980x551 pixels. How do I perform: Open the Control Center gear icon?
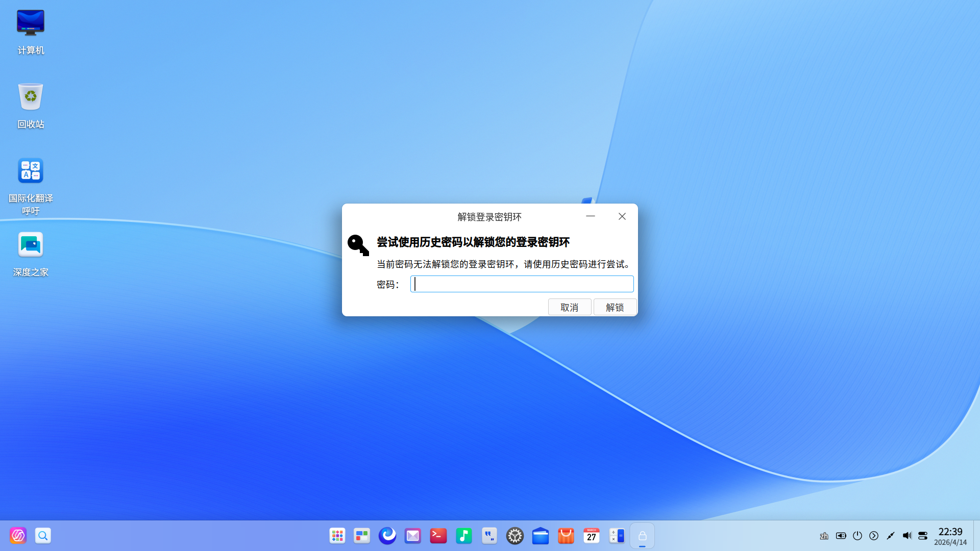click(x=514, y=536)
